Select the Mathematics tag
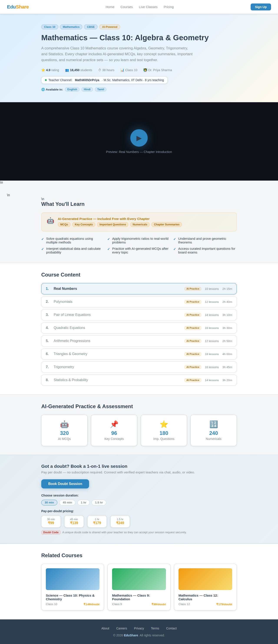The image size is (278, 644). pos(71,27)
